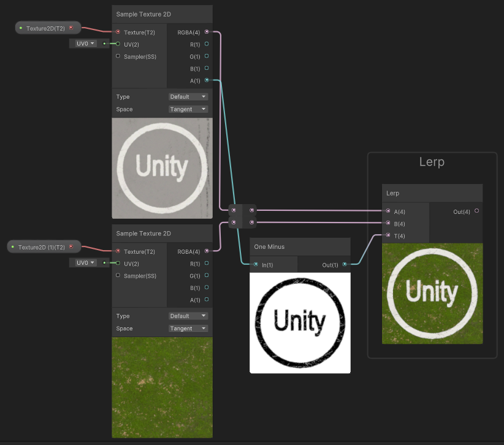Click UV(2) input port of top Sample Texture 2D
504x445 pixels.
[118, 44]
